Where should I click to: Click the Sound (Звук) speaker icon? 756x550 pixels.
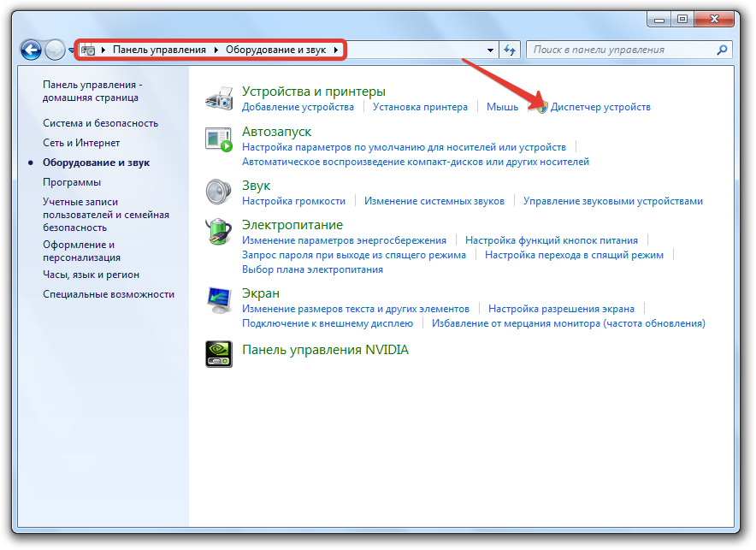click(x=219, y=192)
